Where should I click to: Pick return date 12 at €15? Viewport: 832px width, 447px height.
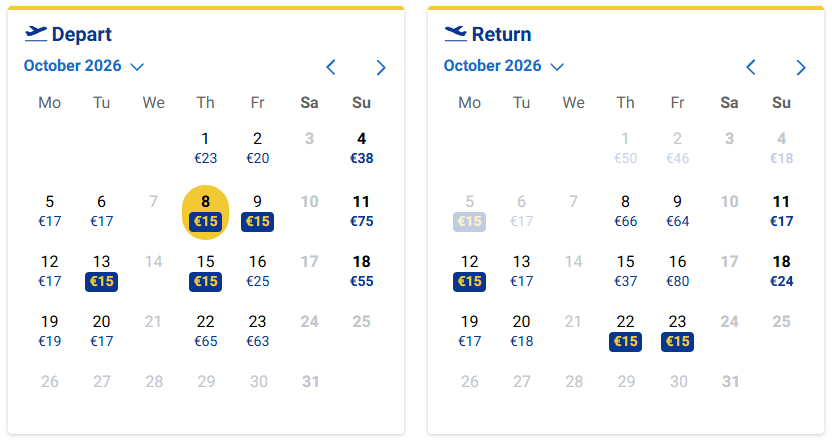(x=470, y=272)
